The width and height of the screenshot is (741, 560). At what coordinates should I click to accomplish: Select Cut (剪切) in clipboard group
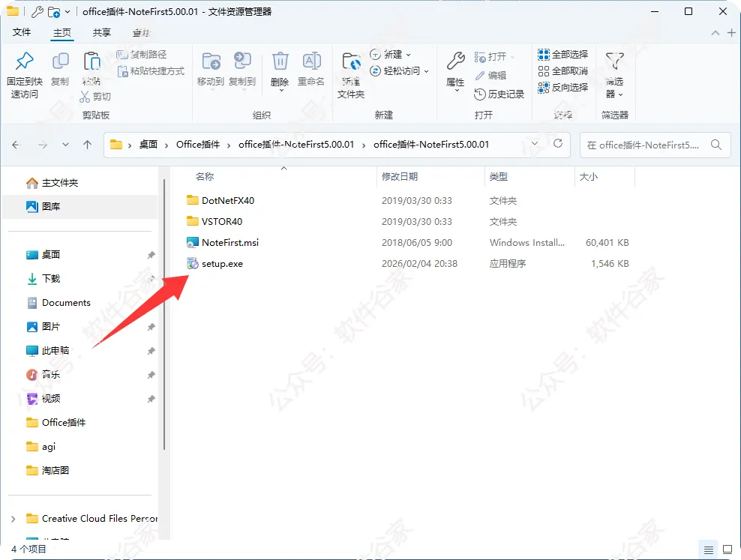[x=95, y=97]
